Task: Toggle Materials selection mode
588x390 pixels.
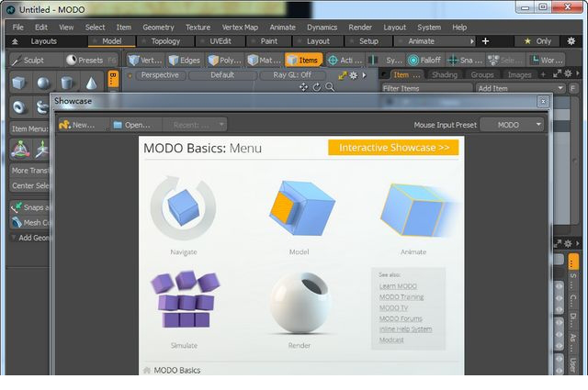Action: click(x=265, y=60)
